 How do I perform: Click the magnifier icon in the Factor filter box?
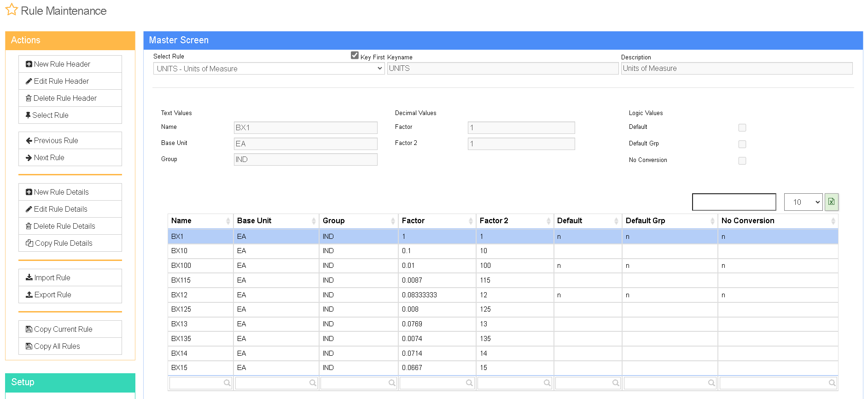(469, 383)
